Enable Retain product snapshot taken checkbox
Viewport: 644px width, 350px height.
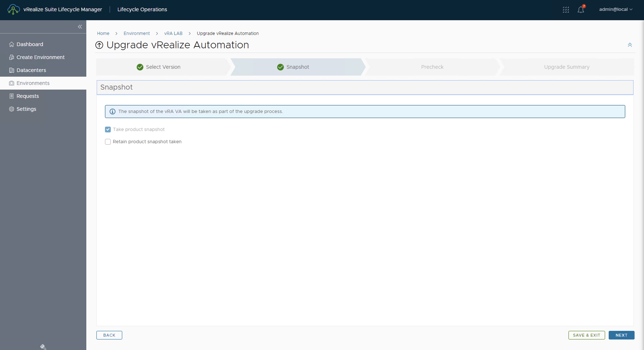point(108,142)
